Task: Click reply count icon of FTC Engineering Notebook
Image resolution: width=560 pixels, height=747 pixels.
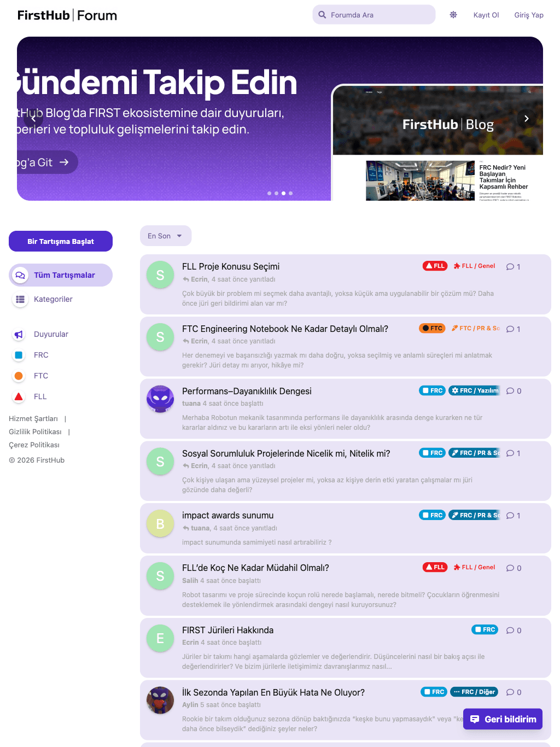Action: (510, 329)
